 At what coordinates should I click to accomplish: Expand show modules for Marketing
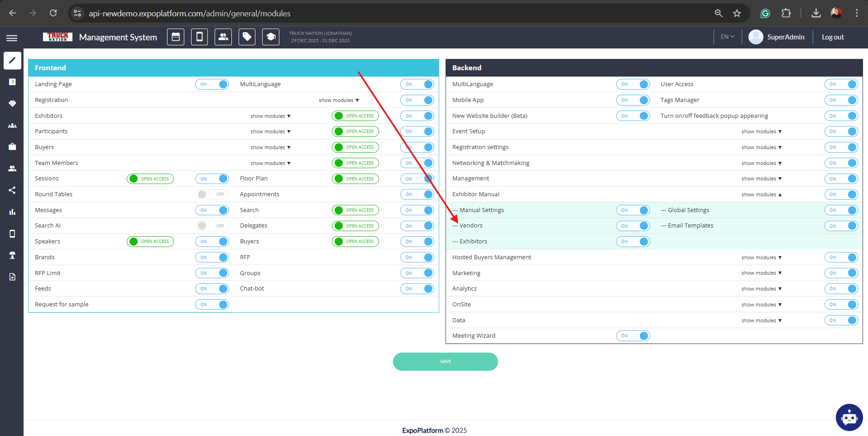coord(762,273)
